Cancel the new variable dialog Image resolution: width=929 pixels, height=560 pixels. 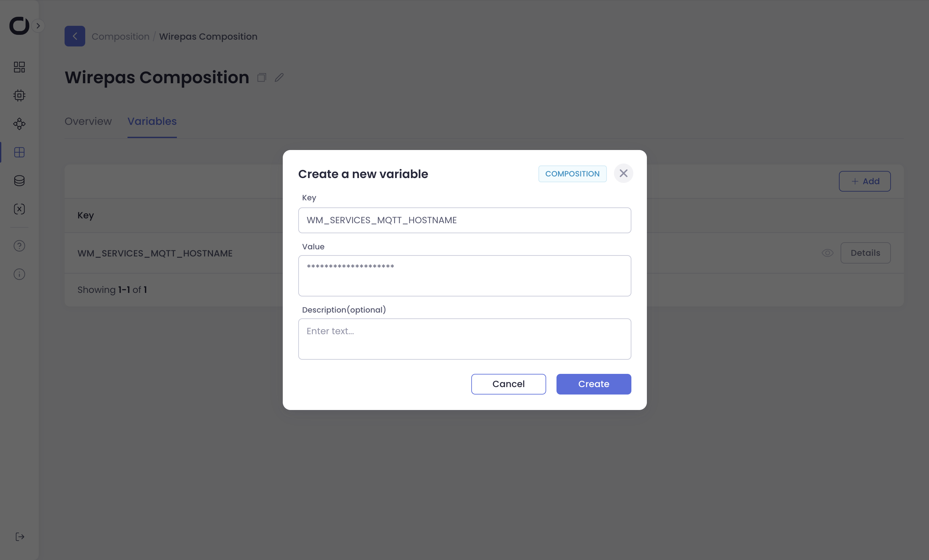coord(508,384)
